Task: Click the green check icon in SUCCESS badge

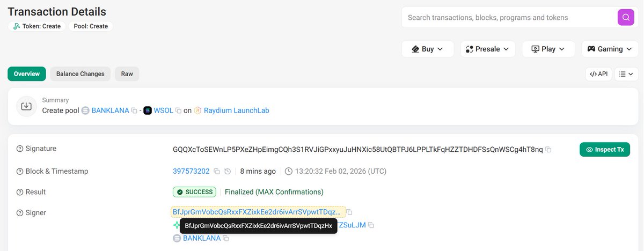Action: pyautogui.click(x=180, y=192)
